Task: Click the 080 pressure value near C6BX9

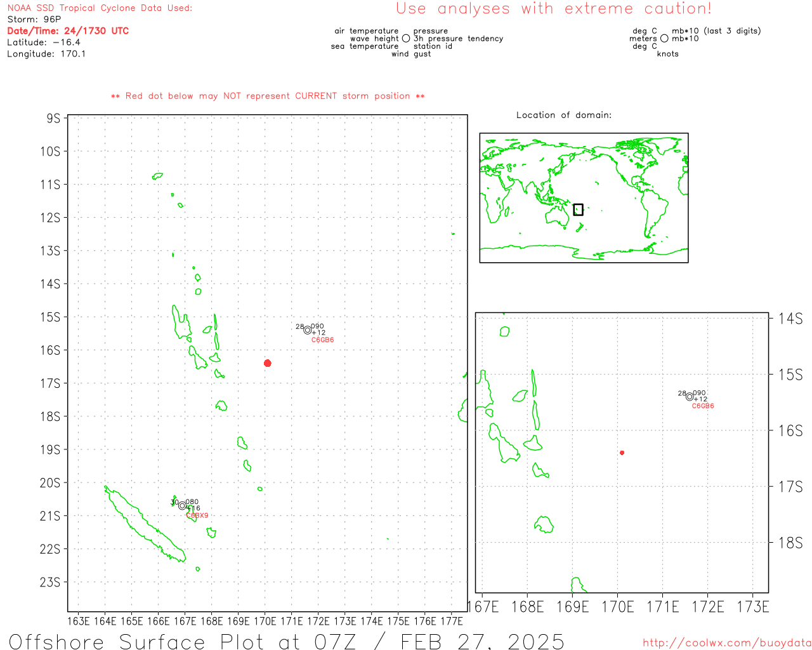Action: [192, 502]
